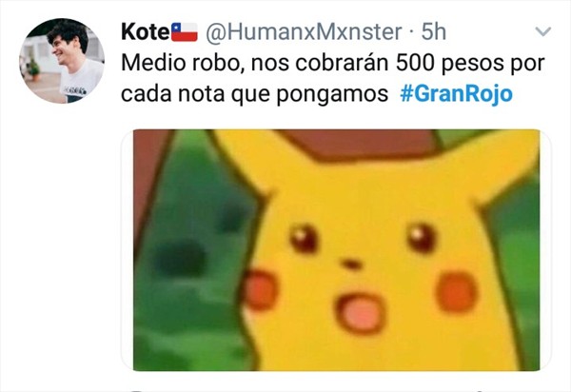
Task: Expand the tweet options chevron arrow
Action: (x=543, y=31)
